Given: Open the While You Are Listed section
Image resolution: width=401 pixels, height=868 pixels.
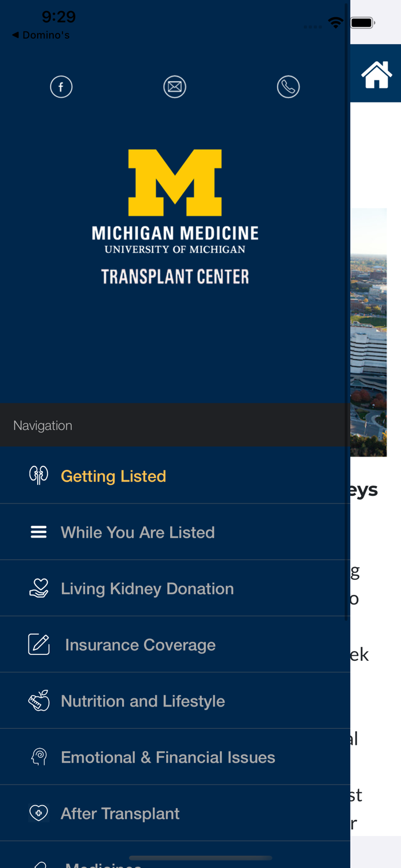Looking at the screenshot, I should (138, 531).
